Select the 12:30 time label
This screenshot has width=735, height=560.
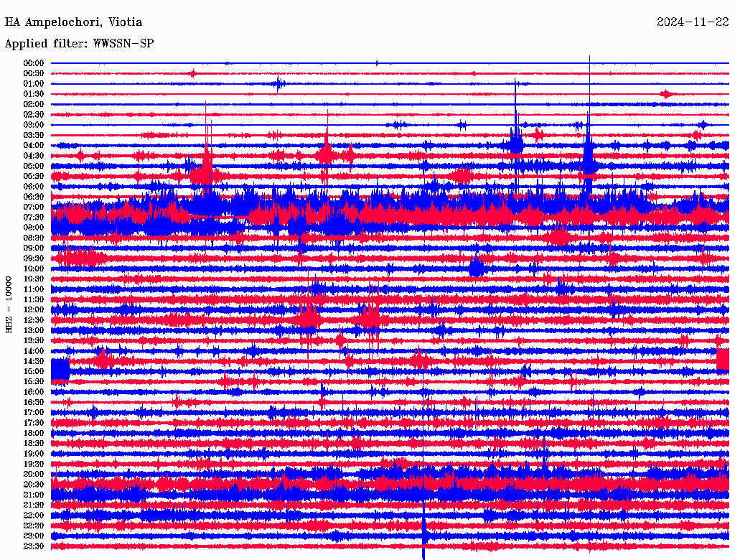tap(34, 319)
